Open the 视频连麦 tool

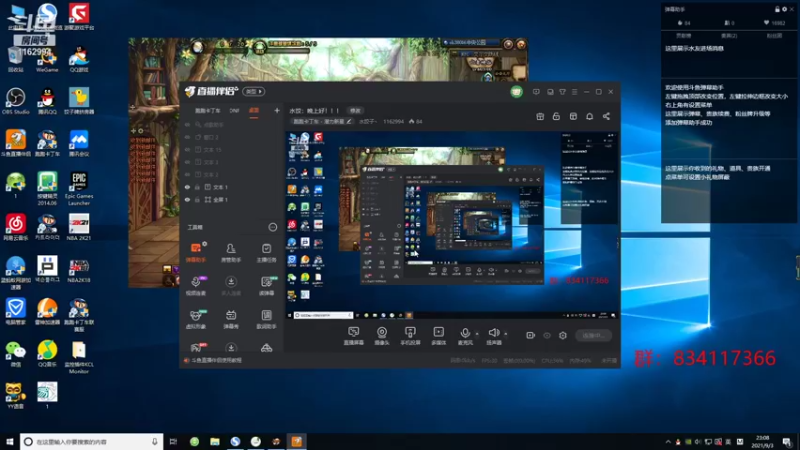pyautogui.click(x=195, y=286)
